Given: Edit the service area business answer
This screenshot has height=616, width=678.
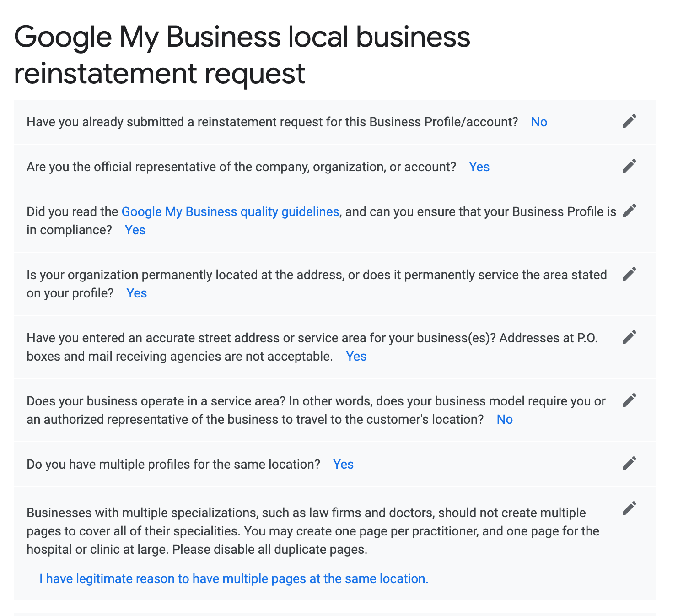Looking at the screenshot, I should (x=630, y=400).
